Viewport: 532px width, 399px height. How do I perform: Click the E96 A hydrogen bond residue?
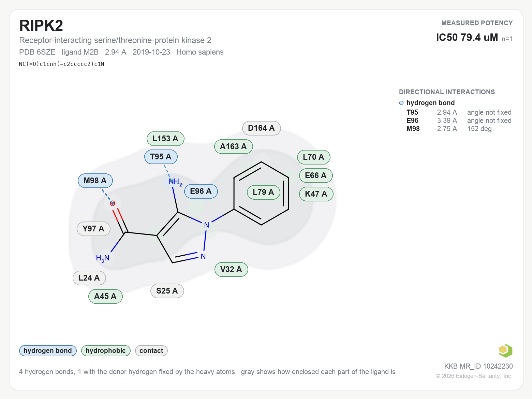pyautogui.click(x=201, y=191)
